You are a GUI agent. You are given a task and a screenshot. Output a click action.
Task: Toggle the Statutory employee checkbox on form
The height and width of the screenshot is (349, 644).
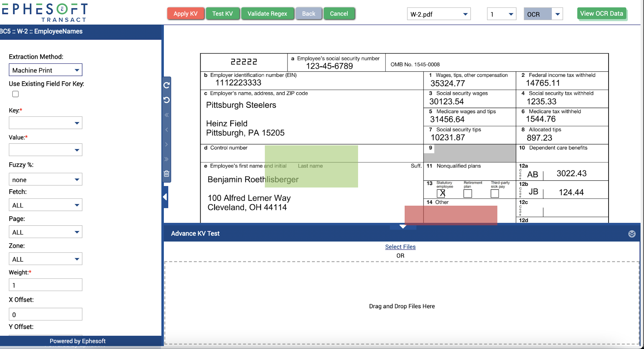click(x=441, y=193)
